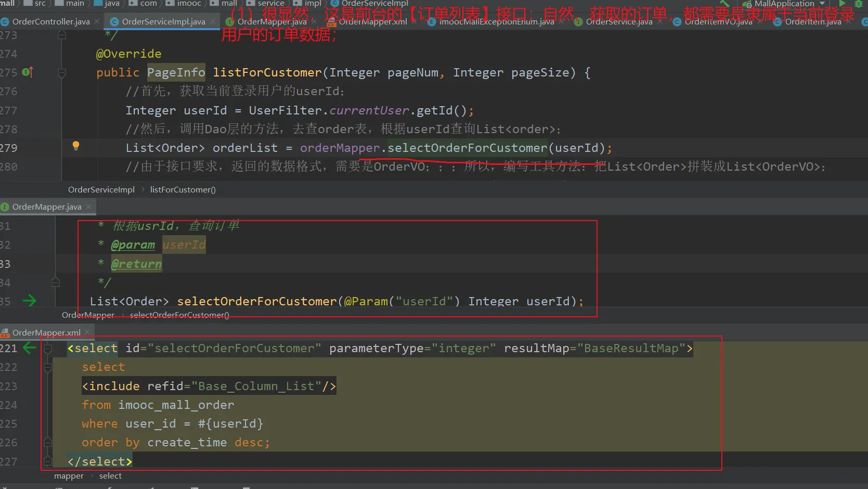Click listForCustomer() in the editor breadcrumb
868x489 pixels.
click(x=183, y=189)
